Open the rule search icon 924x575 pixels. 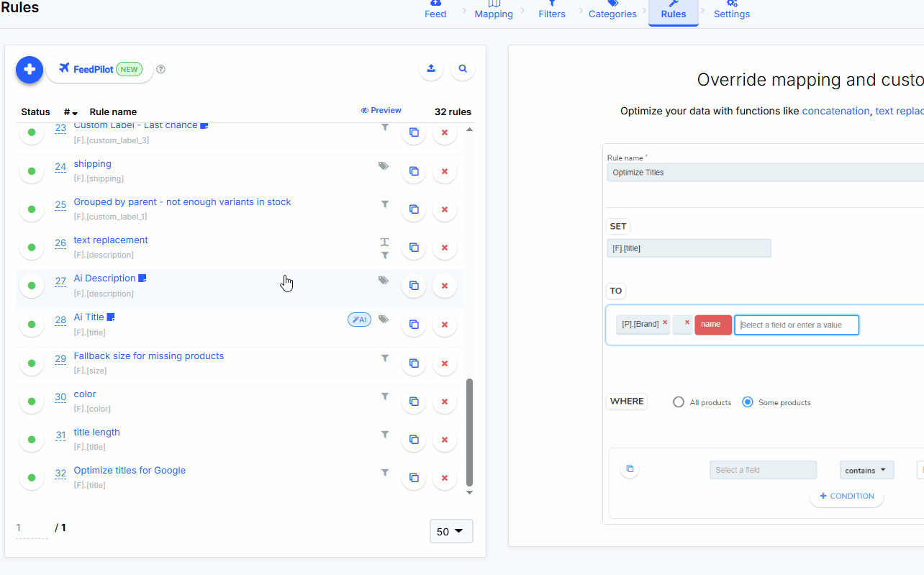462,68
